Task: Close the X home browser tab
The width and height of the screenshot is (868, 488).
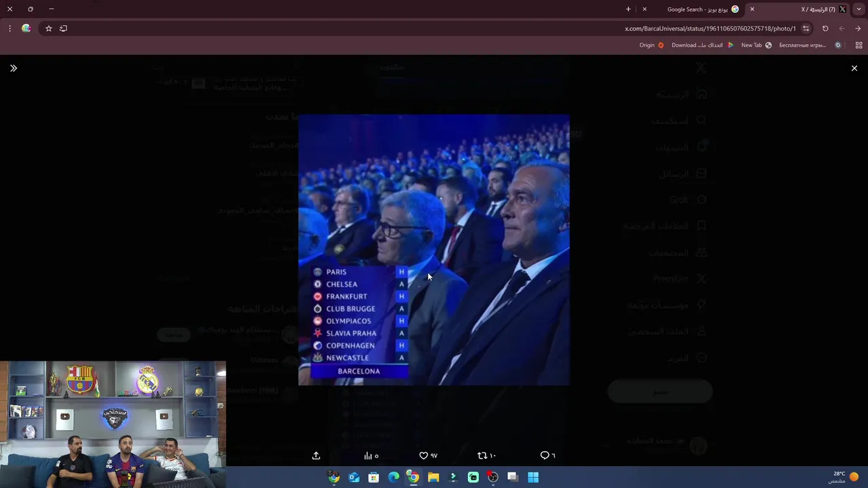Action: [752, 9]
